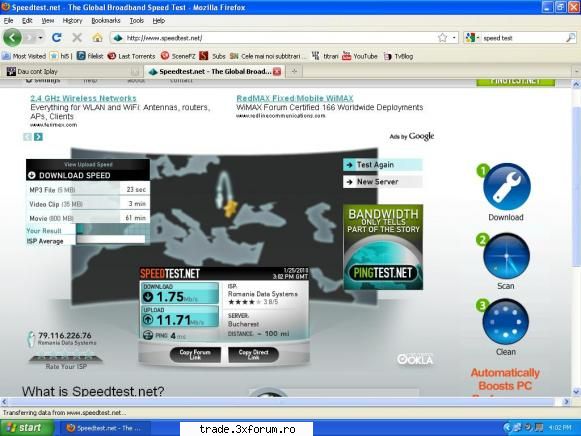The image size is (581, 436).
Task: Click the blue wrench Download icon
Action: pos(507,187)
